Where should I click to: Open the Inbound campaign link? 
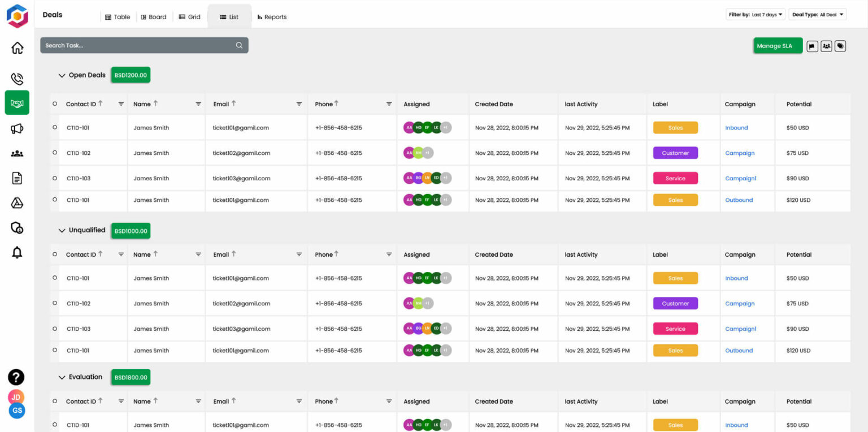736,128
